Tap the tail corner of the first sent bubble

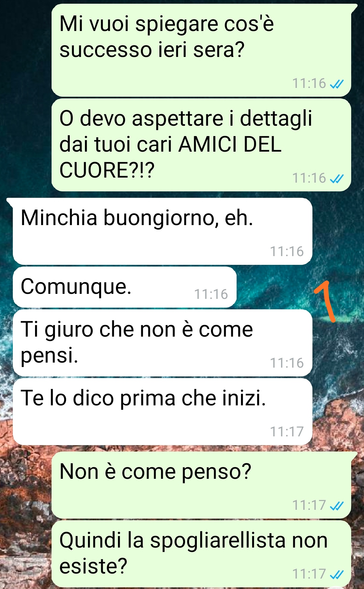coord(353,8)
